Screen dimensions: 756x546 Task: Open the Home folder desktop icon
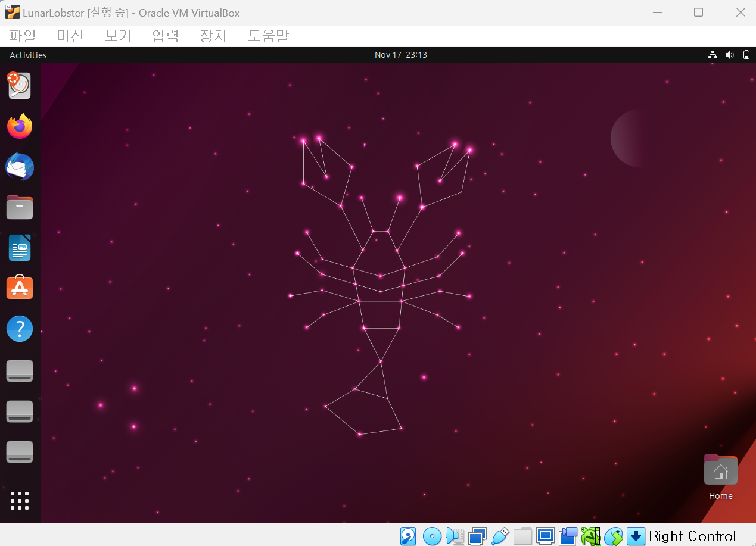[721, 476]
